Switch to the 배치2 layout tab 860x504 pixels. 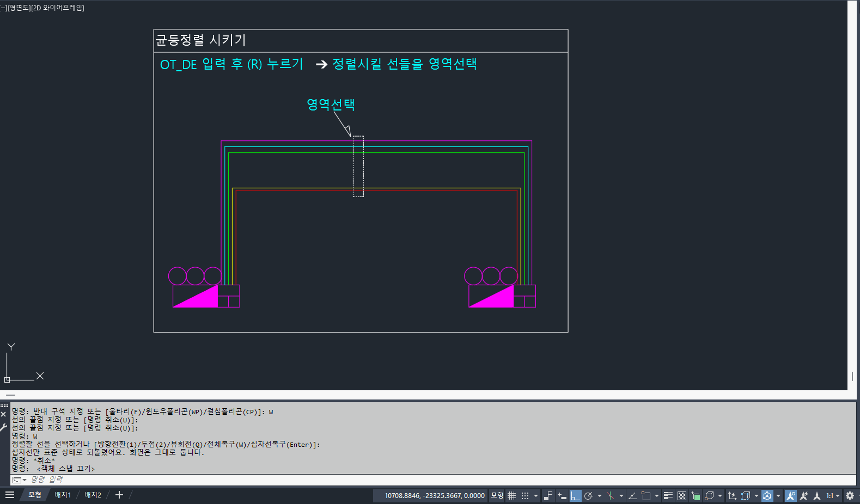[x=93, y=495]
